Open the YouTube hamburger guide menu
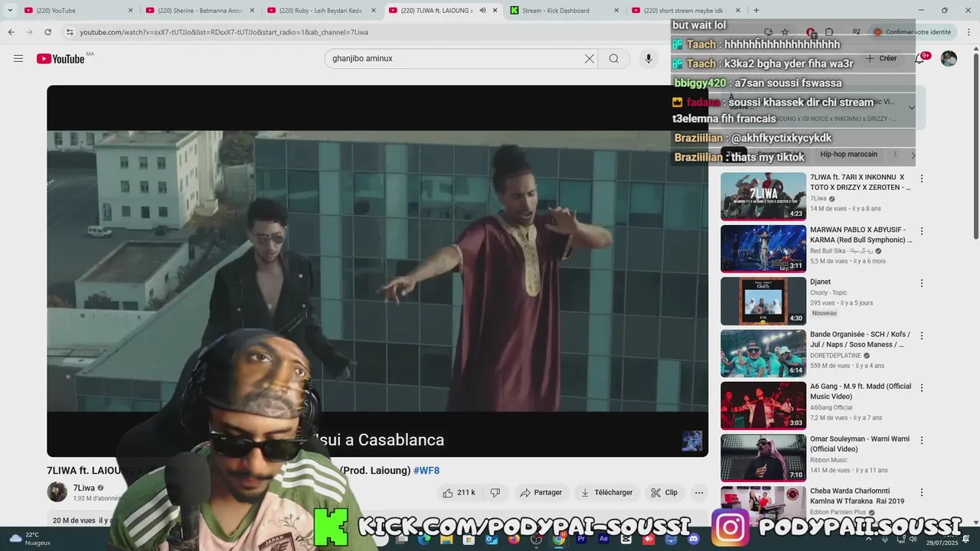Image resolution: width=980 pixels, height=551 pixels. click(x=18, y=59)
